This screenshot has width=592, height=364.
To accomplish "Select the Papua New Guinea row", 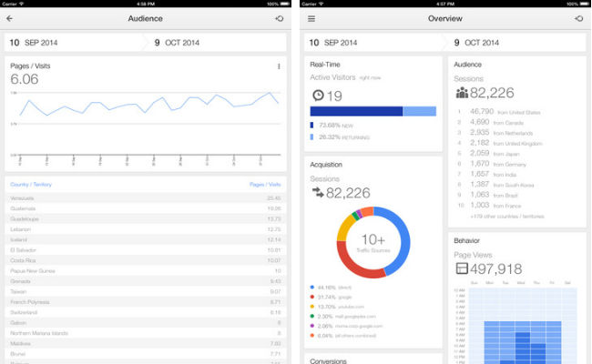I will (146, 271).
